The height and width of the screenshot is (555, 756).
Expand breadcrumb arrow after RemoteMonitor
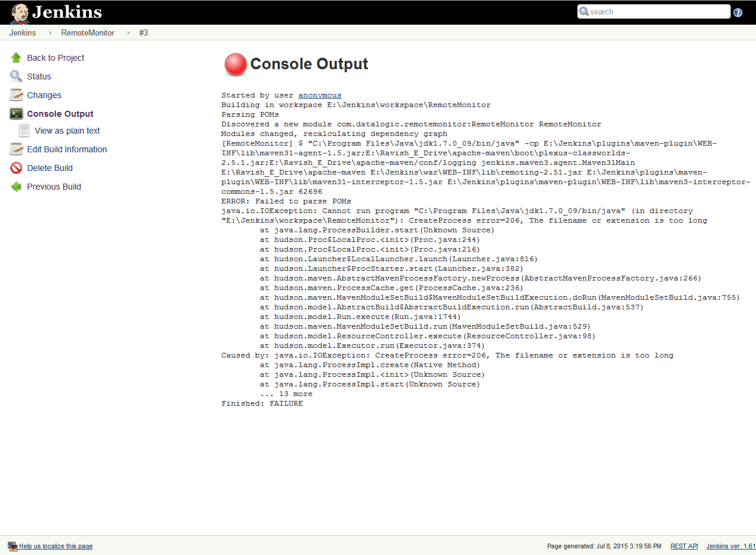[128, 33]
